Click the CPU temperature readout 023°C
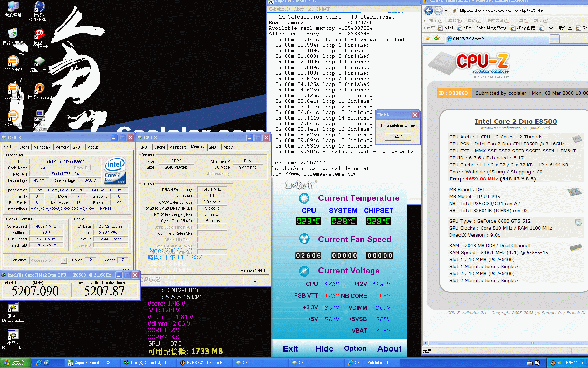This screenshot has height=368, width=588. pyautogui.click(x=308, y=222)
